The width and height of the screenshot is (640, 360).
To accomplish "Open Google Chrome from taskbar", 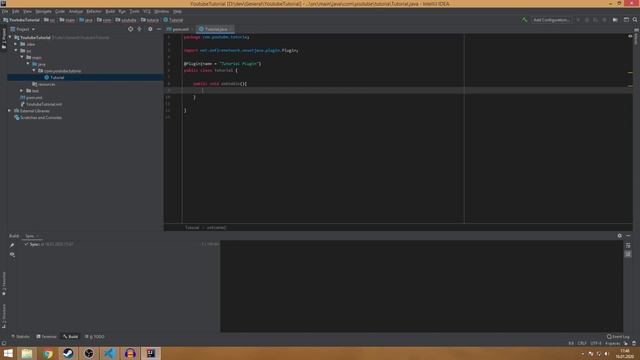I will coord(48,353).
